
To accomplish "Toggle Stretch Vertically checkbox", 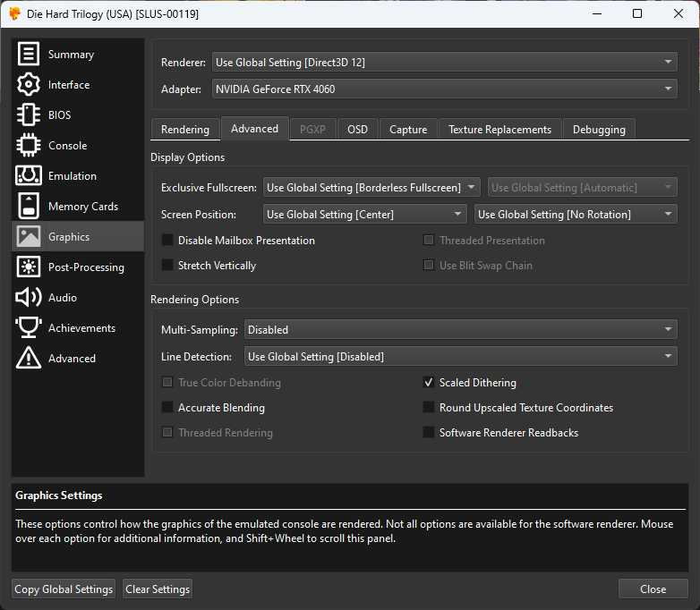I will 167,265.
